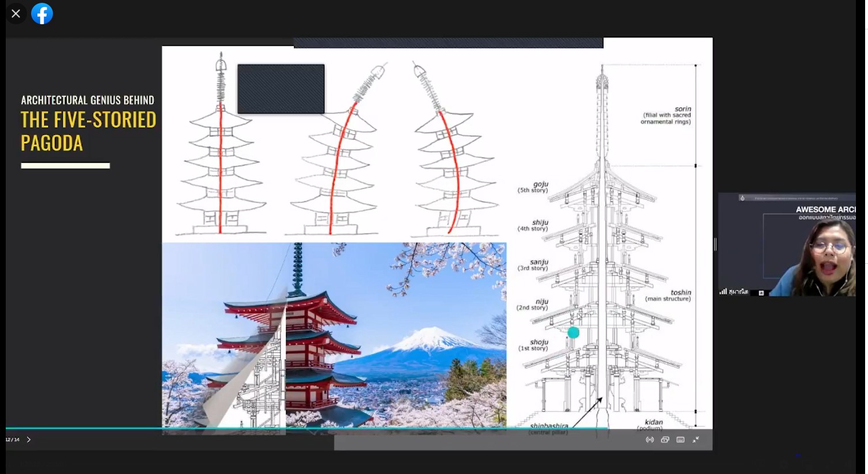Click the dark rectangle covering the sketch
868x474 pixels.
(281, 89)
